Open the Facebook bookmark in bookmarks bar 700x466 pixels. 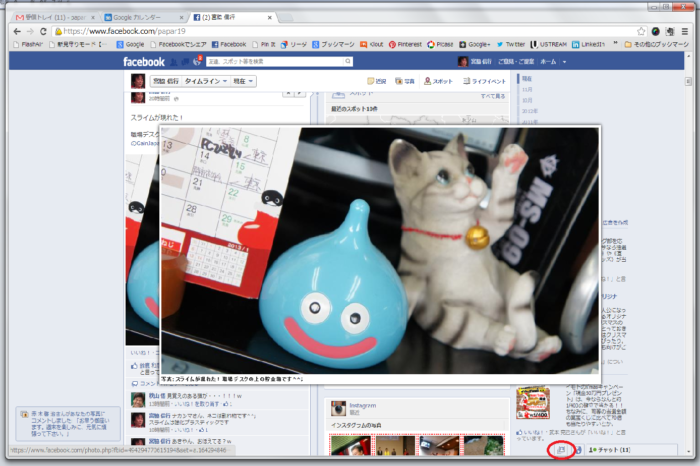tap(229, 44)
